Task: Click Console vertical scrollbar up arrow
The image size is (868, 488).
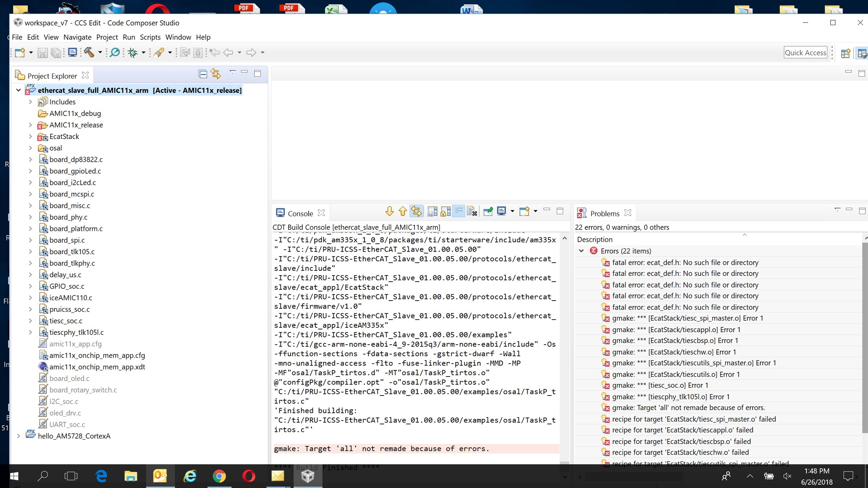Action: 565,239
